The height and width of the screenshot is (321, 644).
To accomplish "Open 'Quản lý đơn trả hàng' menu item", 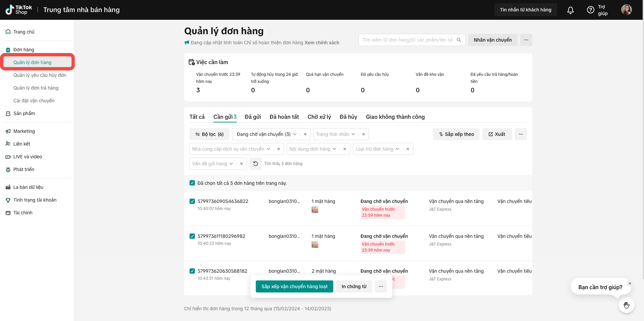I will point(36,88).
